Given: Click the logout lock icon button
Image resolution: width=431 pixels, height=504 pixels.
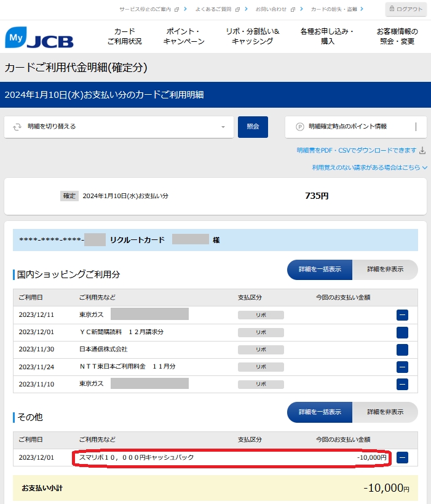Looking at the screenshot, I should [406, 9].
